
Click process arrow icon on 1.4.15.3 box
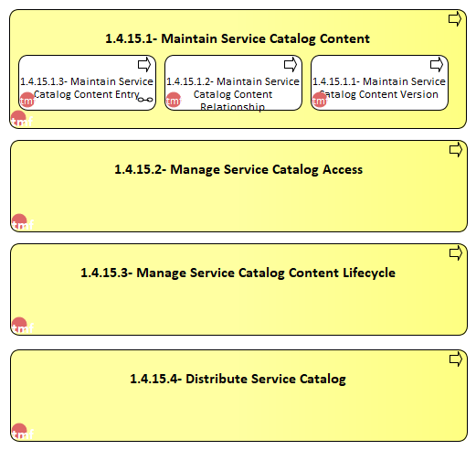pos(456,253)
